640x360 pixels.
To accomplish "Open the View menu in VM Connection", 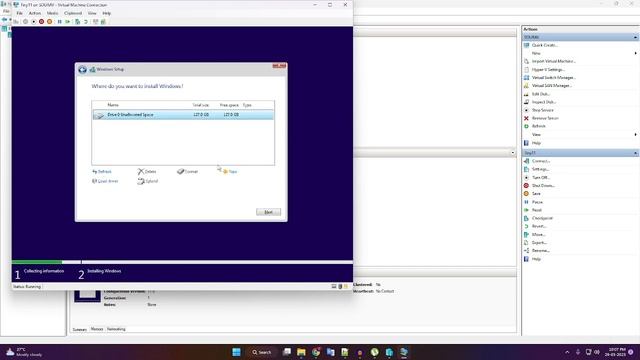I will click(x=92, y=13).
